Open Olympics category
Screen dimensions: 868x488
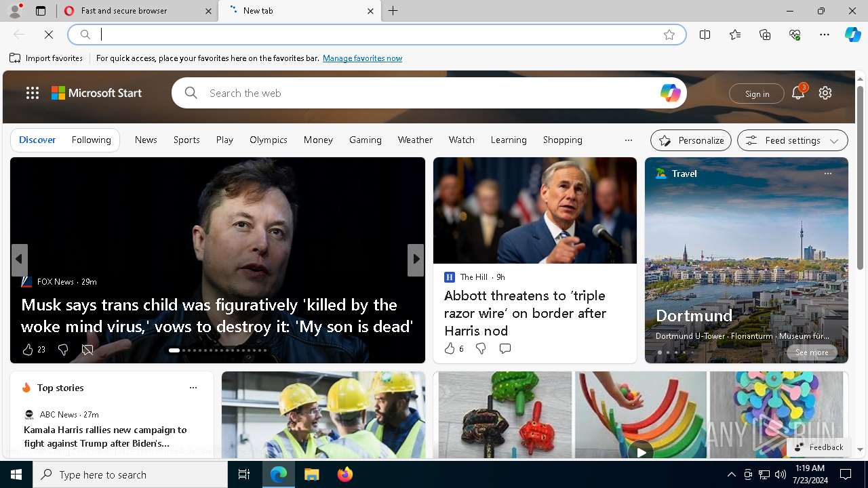pyautogui.click(x=269, y=140)
